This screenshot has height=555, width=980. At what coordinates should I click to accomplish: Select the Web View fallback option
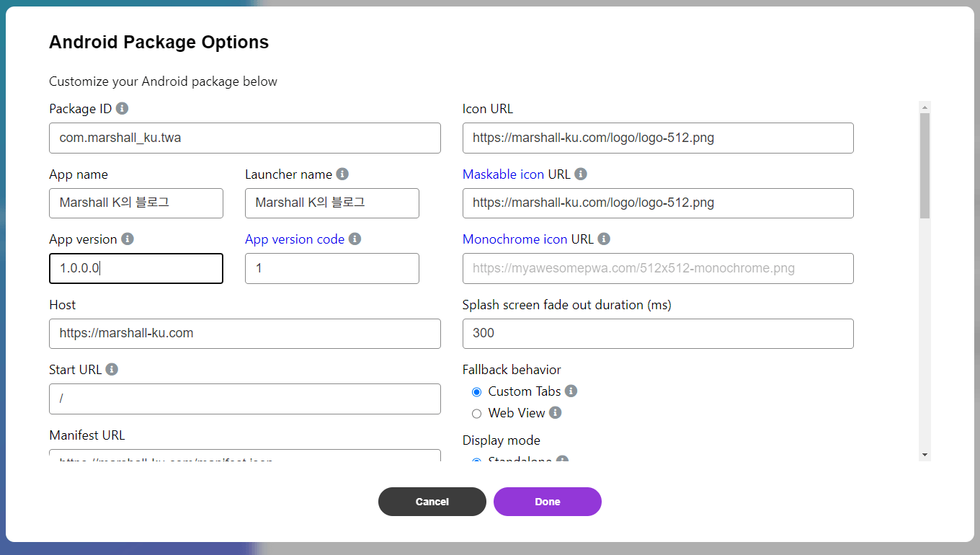(x=476, y=414)
